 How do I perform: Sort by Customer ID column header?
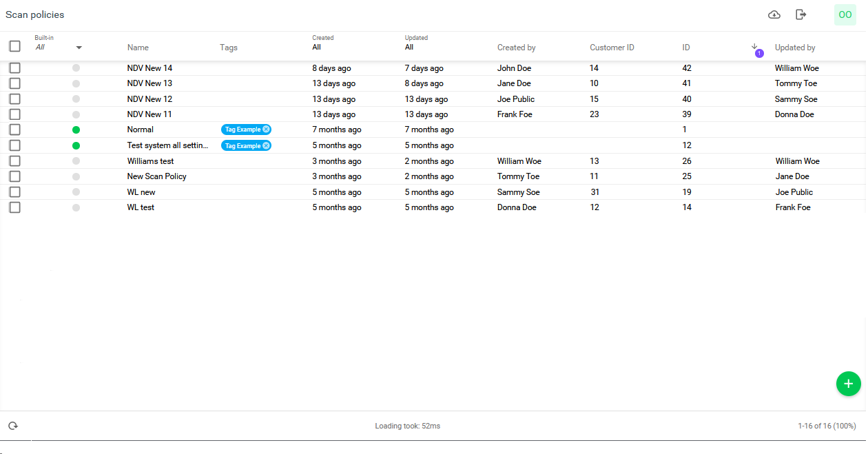tap(612, 48)
